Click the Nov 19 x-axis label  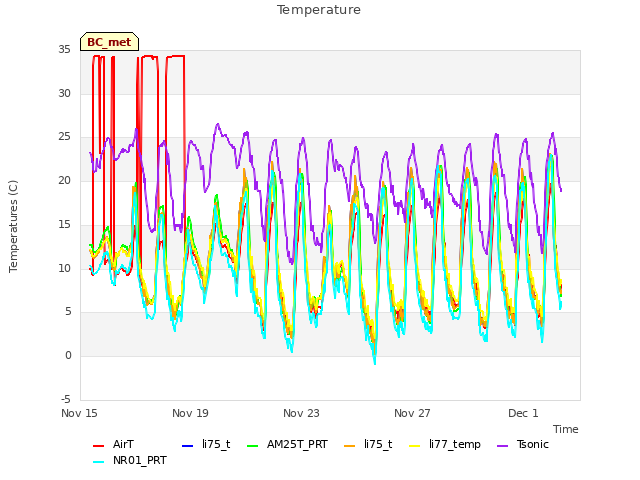pyautogui.click(x=190, y=413)
